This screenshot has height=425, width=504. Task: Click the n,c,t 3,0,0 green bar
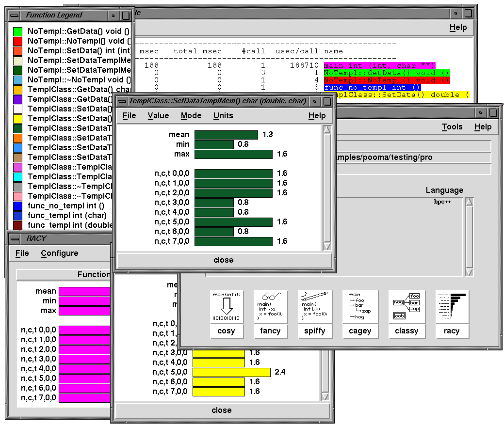click(214, 203)
